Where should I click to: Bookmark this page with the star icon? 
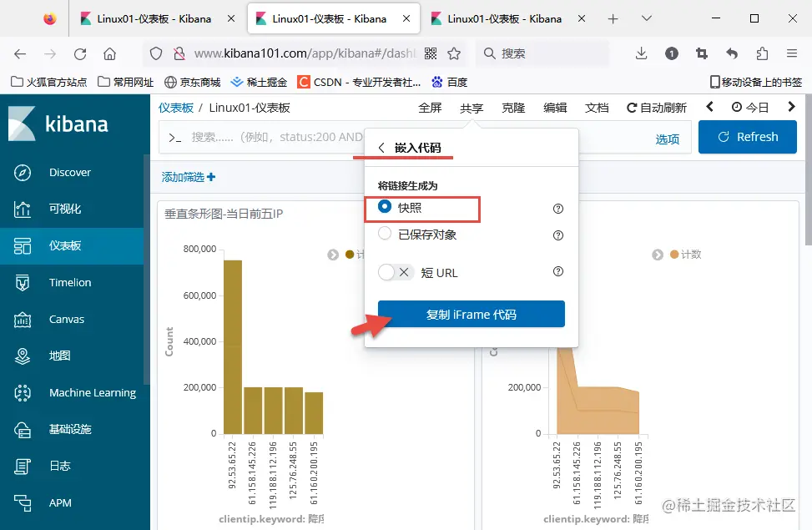click(x=454, y=53)
